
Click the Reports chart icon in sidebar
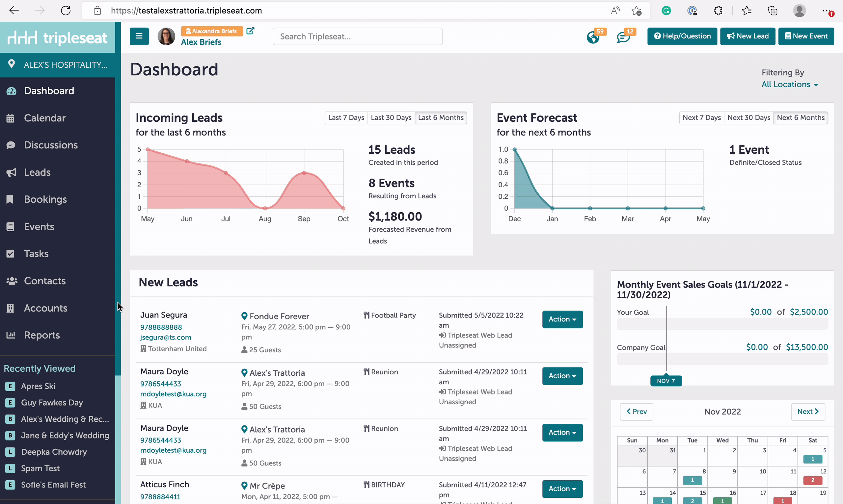tap(11, 335)
